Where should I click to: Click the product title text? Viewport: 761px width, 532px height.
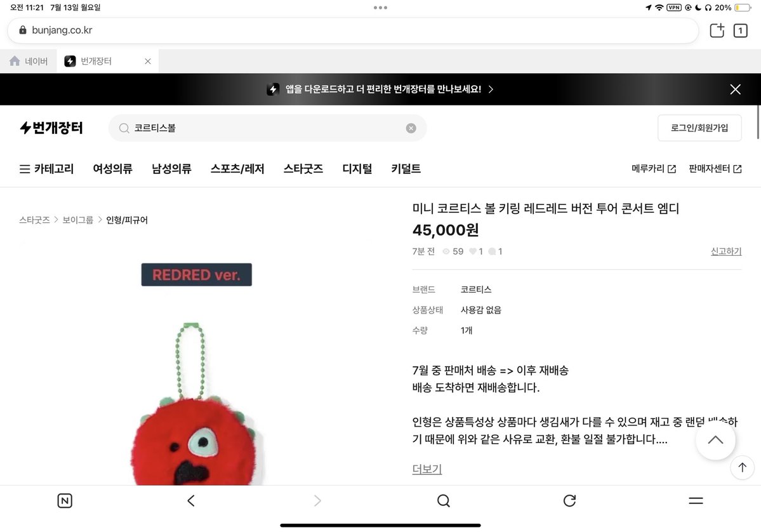[x=545, y=209]
